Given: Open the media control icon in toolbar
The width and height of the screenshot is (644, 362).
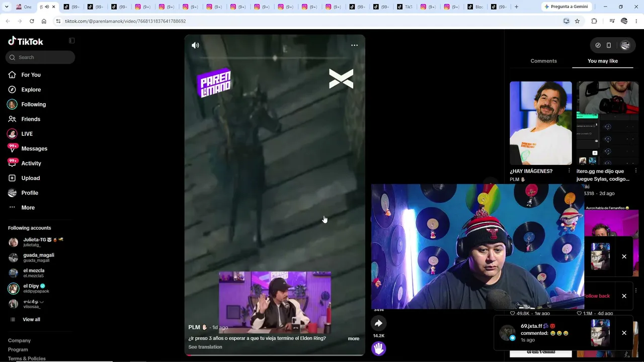Looking at the screenshot, I should tap(612, 21).
